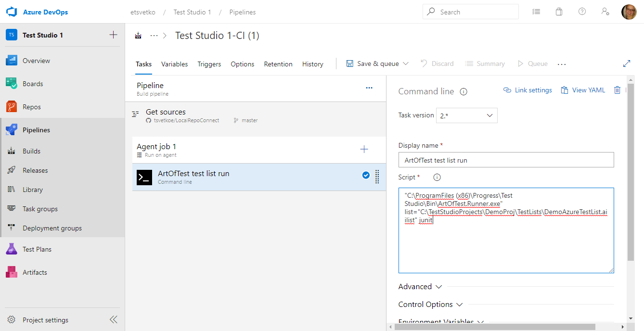Click the ArtOfTest task drag handle
644x331 pixels.
point(377,177)
